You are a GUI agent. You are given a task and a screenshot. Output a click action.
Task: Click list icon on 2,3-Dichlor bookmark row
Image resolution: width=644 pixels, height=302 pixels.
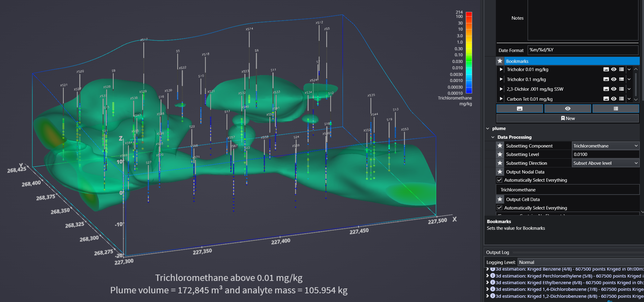621,89
